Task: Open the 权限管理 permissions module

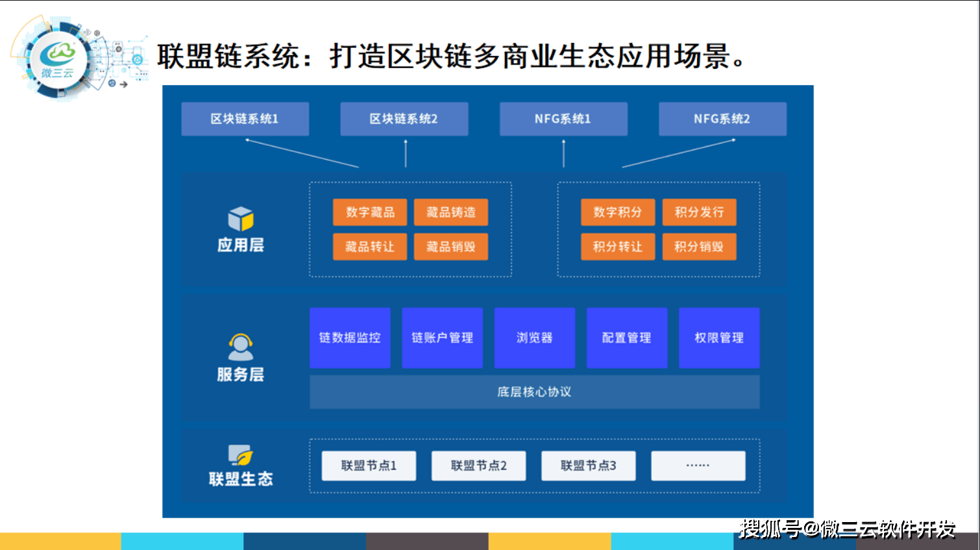Action: pyautogui.click(x=719, y=338)
